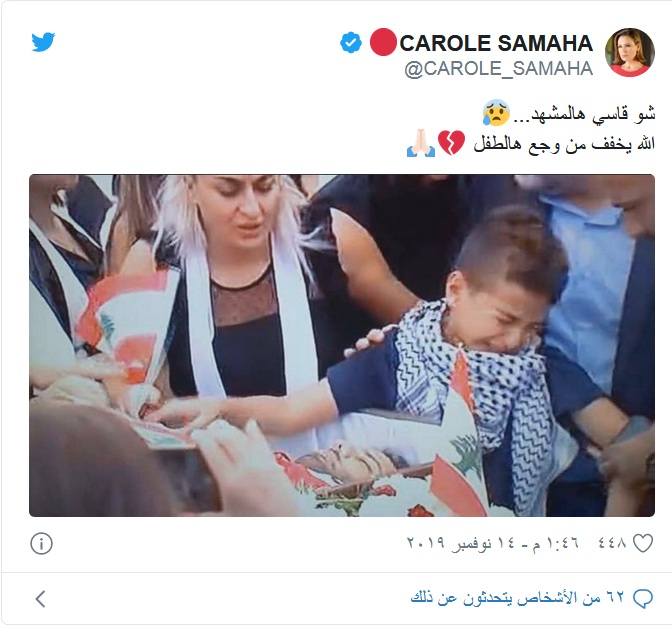Screen dimensions: 672x625
Task: Expand the conversation with the chevron arrow
Action: [41, 599]
